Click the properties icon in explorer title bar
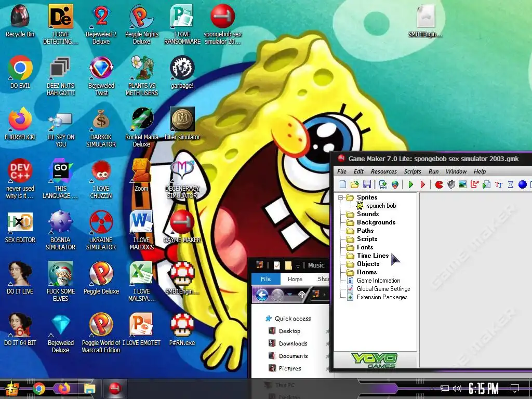Image resolution: width=532 pixels, height=399 pixels. 277,265
